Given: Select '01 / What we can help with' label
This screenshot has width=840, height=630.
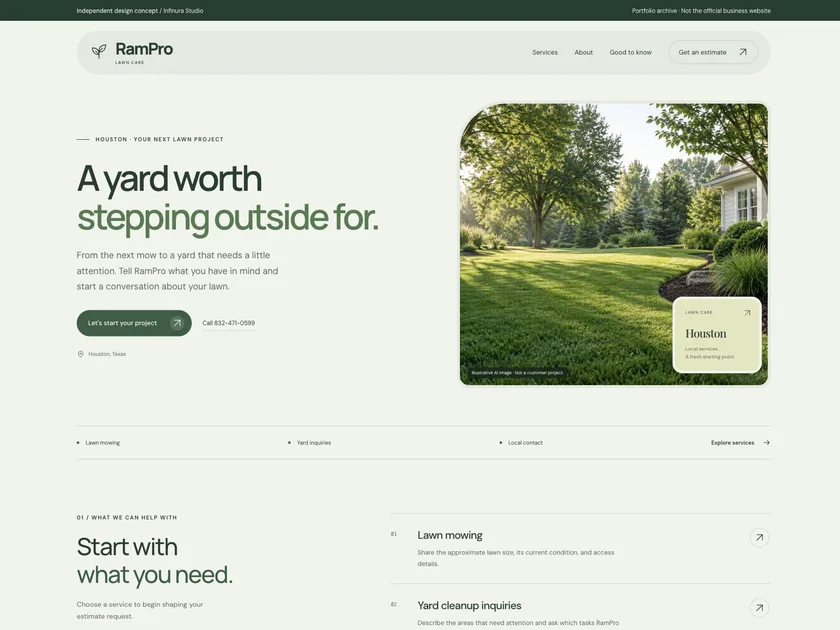Looking at the screenshot, I should click(127, 518).
